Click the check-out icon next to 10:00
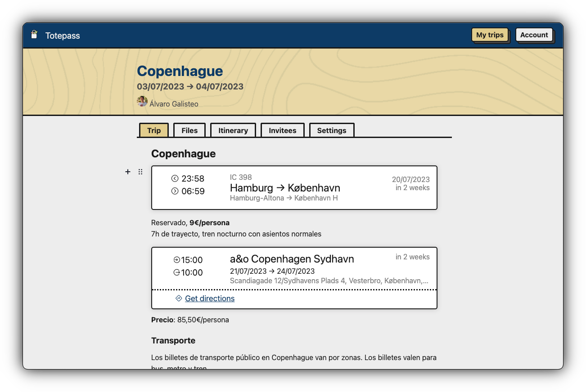Viewport: 586px width, 392px height. click(176, 272)
